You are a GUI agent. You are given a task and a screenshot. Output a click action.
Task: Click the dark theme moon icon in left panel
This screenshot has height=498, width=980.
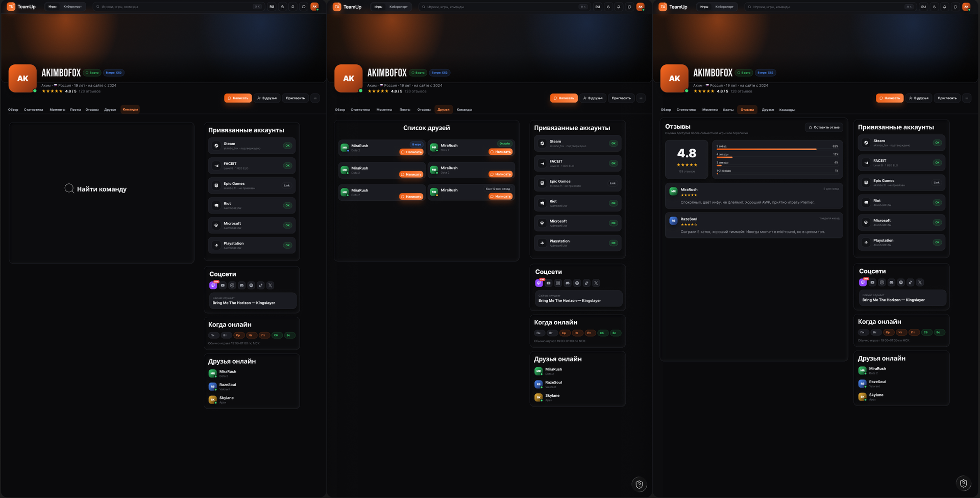[282, 7]
